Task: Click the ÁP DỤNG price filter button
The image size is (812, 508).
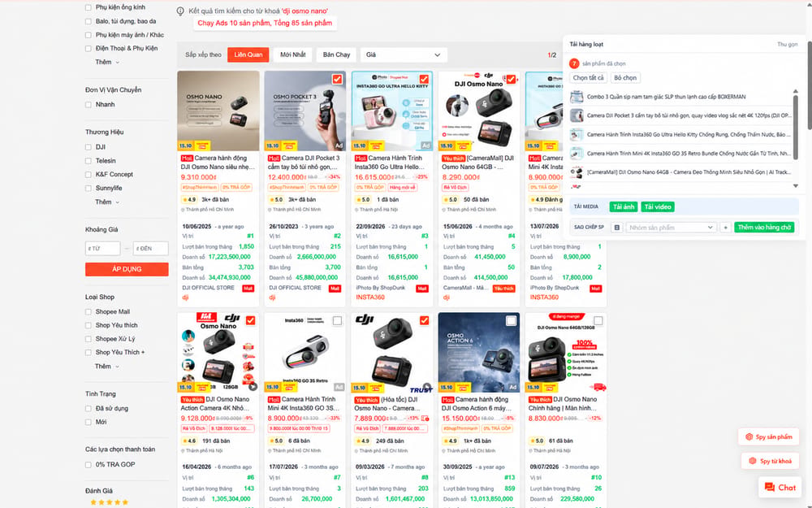Action: coord(127,270)
